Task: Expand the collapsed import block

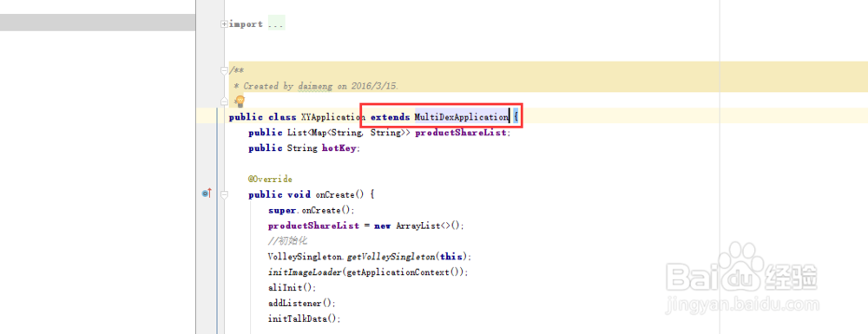Action: 224,23
